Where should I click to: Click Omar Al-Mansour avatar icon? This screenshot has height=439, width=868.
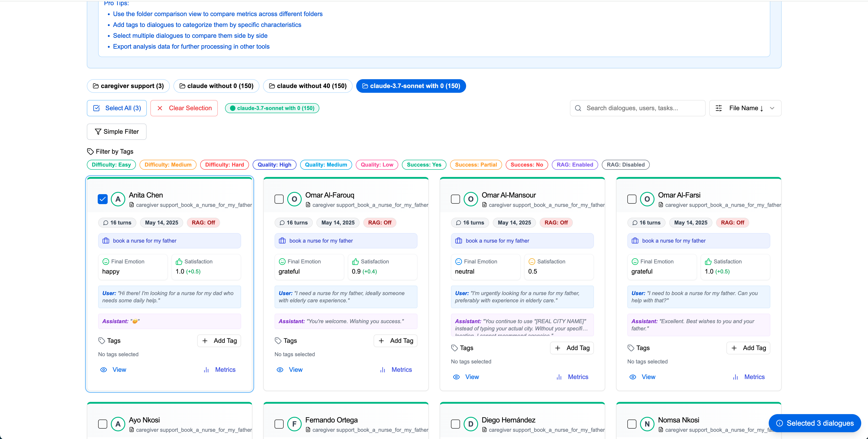471,199
